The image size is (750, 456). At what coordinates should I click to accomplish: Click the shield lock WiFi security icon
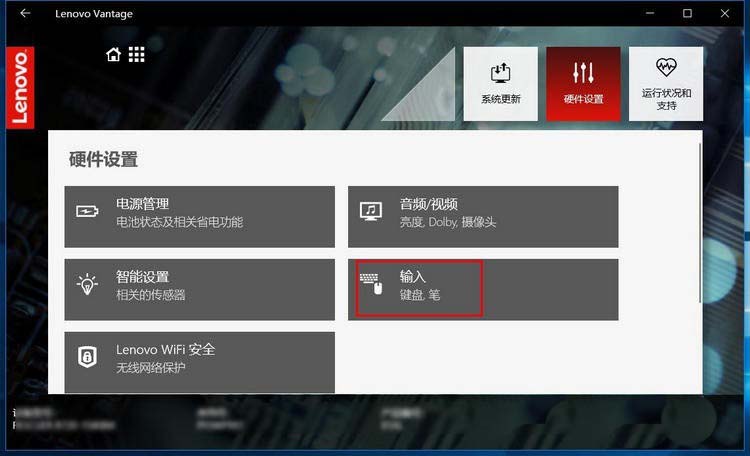point(87,357)
